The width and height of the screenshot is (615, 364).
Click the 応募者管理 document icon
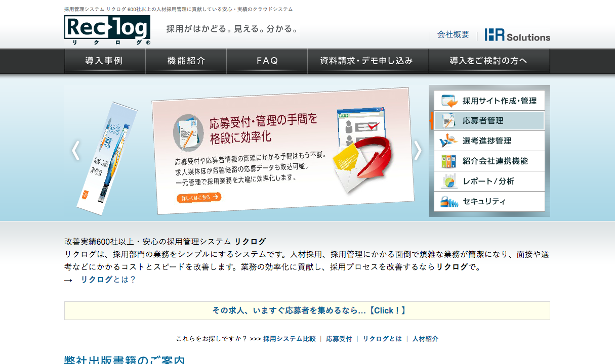(448, 121)
